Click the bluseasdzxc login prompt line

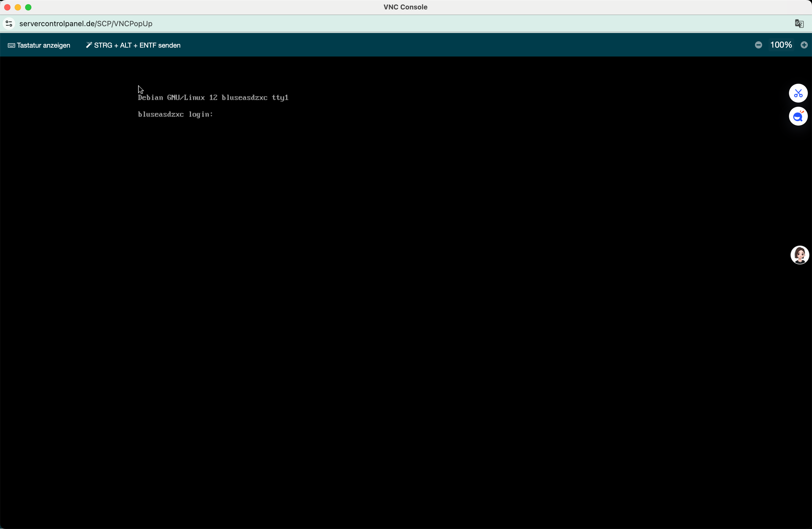(175, 114)
